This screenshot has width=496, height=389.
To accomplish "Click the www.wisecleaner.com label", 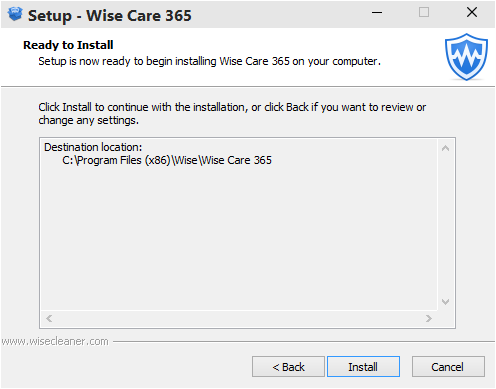I will click(55, 341).
